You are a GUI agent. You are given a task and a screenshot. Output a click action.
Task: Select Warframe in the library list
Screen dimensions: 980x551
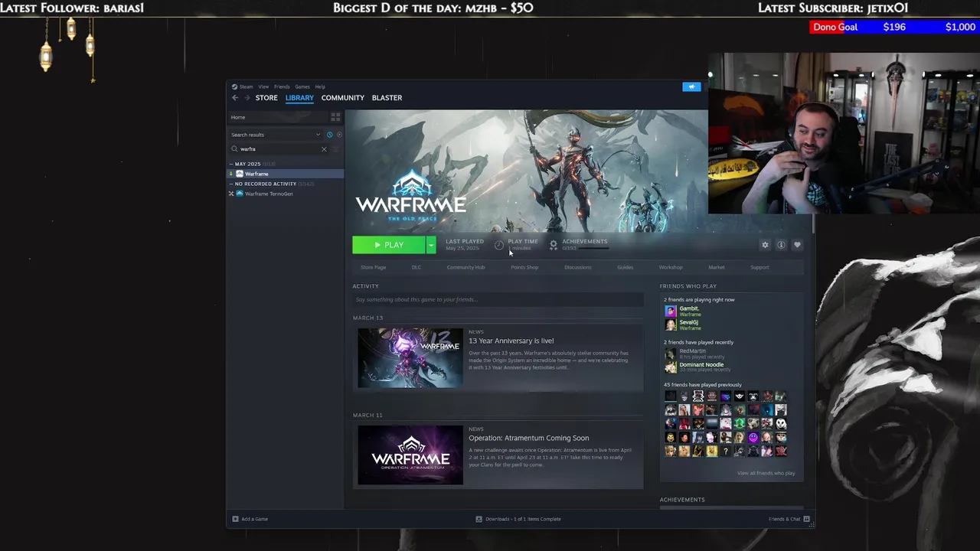click(x=286, y=174)
